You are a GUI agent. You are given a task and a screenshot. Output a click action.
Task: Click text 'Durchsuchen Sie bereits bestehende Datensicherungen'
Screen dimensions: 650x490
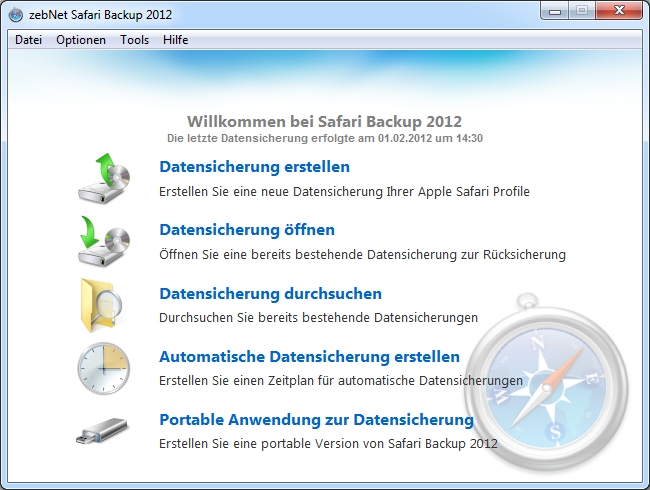coord(318,318)
